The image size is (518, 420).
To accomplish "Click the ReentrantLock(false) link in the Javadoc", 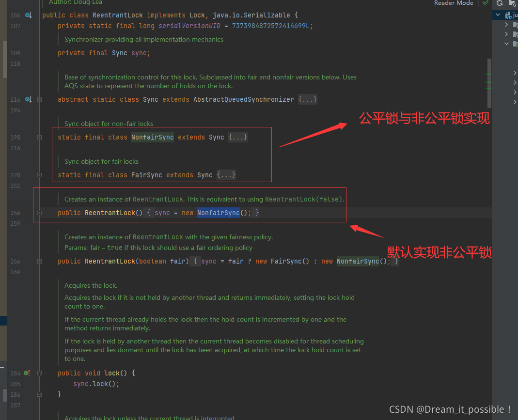I will pos(304,199).
